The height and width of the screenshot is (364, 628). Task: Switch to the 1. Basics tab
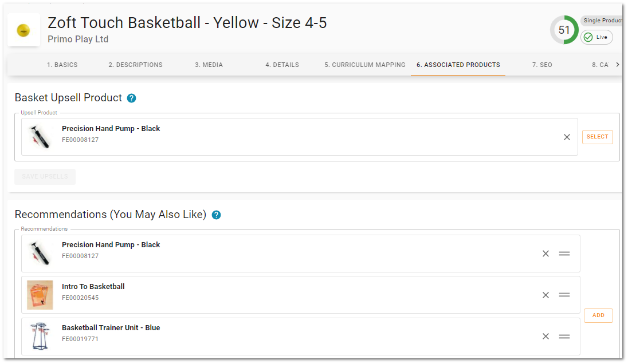[62, 65]
